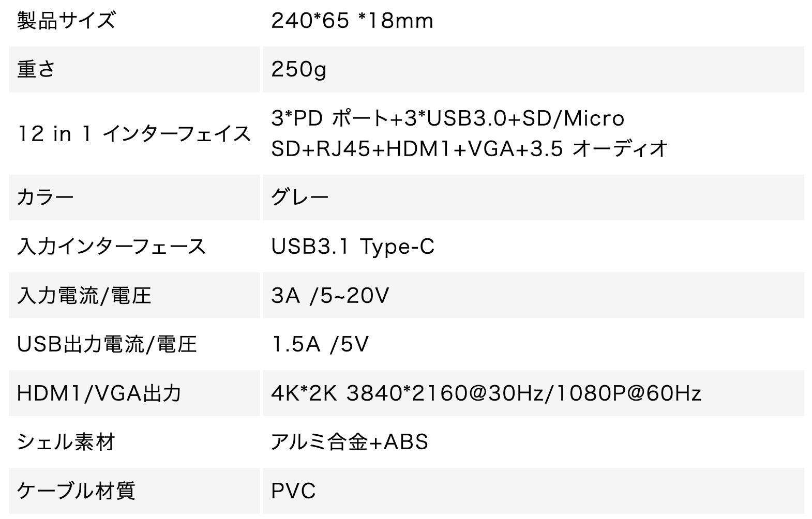Click the シェル素材 label
The height and width of the screenshot is (519, 812).
tap(66, 442)
